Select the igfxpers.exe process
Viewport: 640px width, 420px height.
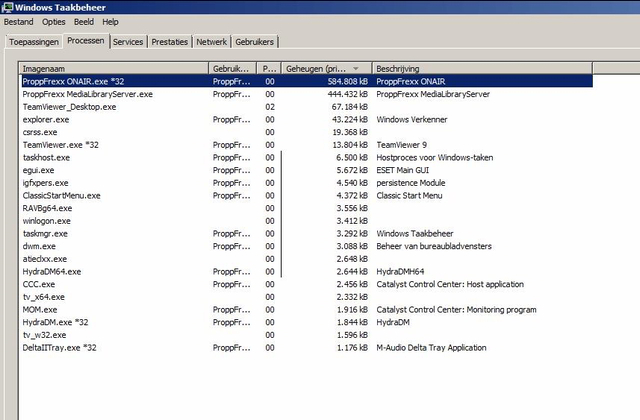[x=306, y=183]
